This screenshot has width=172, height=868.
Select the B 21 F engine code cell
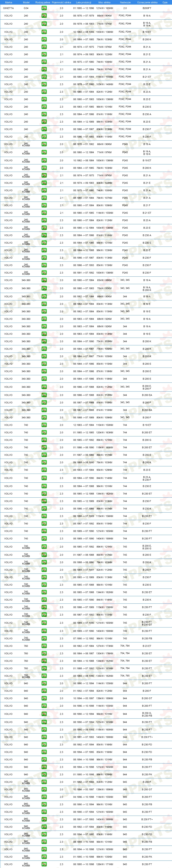tap(147, 205)
